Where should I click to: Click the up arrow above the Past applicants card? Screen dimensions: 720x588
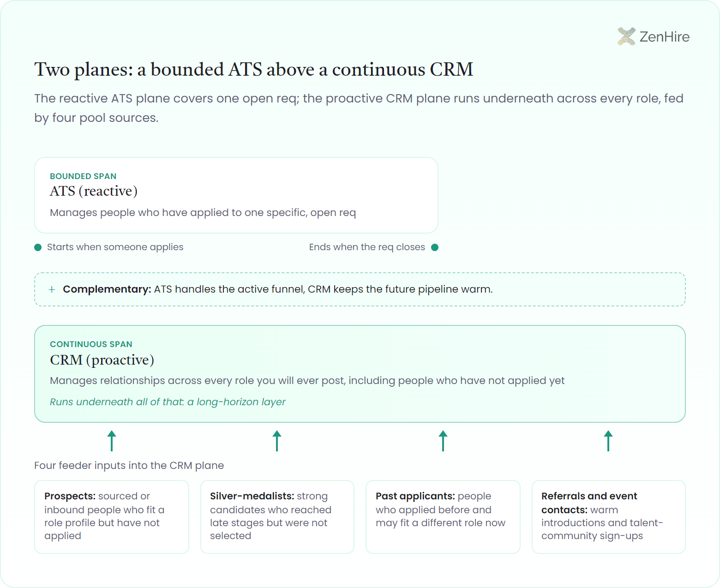(x=443, y=441)
